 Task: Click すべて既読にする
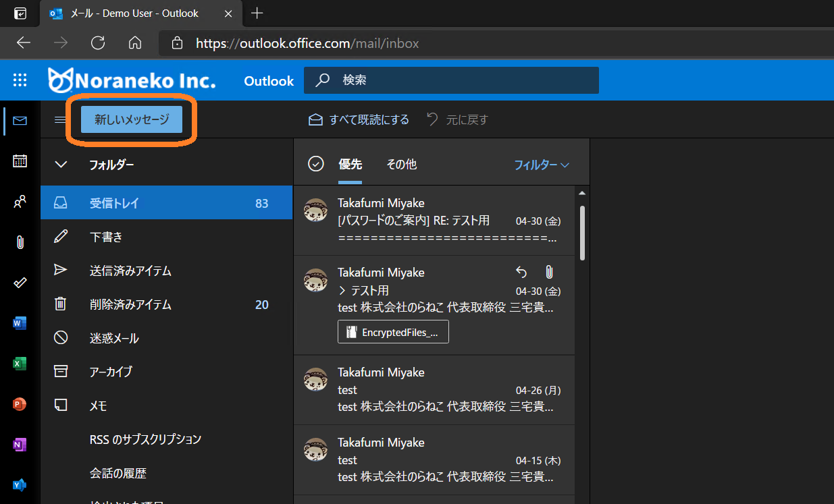359,119
